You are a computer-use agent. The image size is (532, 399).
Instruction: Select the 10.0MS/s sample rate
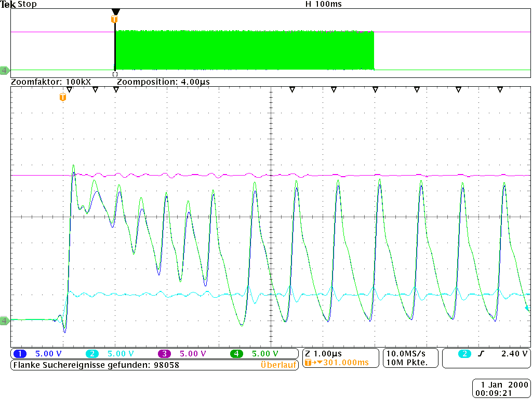coord(405,354)
